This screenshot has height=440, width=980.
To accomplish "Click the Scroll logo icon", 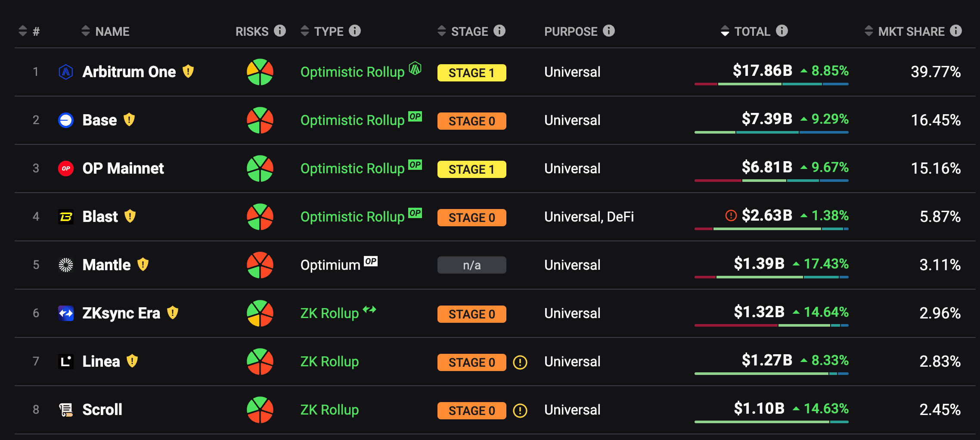I will [66, 409].
